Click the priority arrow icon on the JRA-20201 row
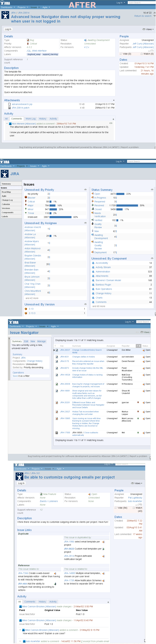Image resolution: width=156 pixels, height=644 pixels. pyautogui.click(x=138, y=402)
